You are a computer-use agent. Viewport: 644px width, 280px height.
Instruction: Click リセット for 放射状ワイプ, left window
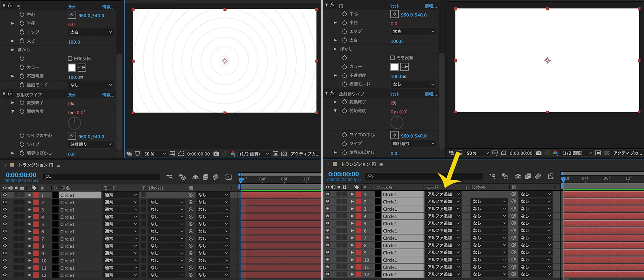pyautogui.click(x=72, y=95)
